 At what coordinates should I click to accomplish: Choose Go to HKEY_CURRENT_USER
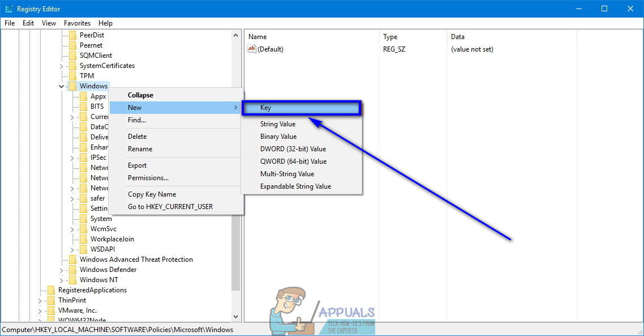click(x=176, y=206)
